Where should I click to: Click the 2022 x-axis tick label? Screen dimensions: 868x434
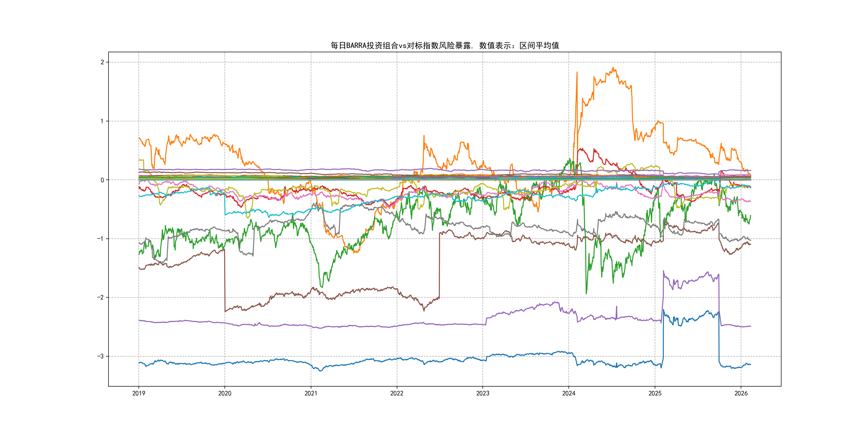pos(396,393)
